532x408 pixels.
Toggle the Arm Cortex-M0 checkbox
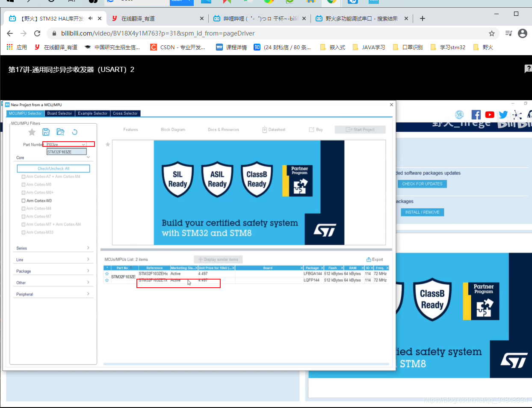tap(24, 185)
